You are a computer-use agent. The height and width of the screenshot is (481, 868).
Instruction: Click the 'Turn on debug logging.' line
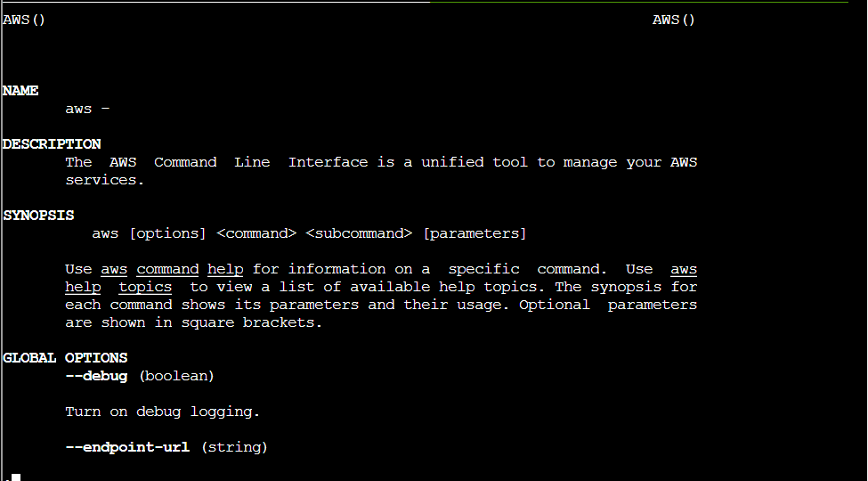[163, 412]
